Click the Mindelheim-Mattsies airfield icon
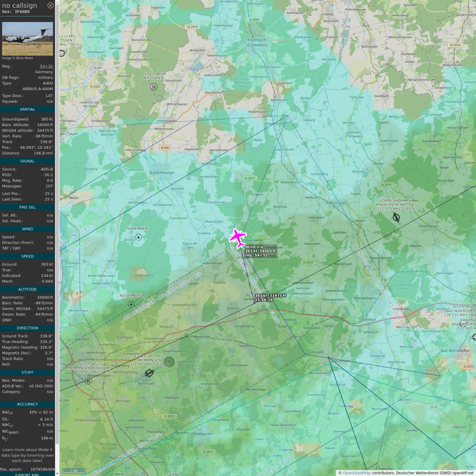Viewport: 476px width, 476px height. click(x=396, y=217)
